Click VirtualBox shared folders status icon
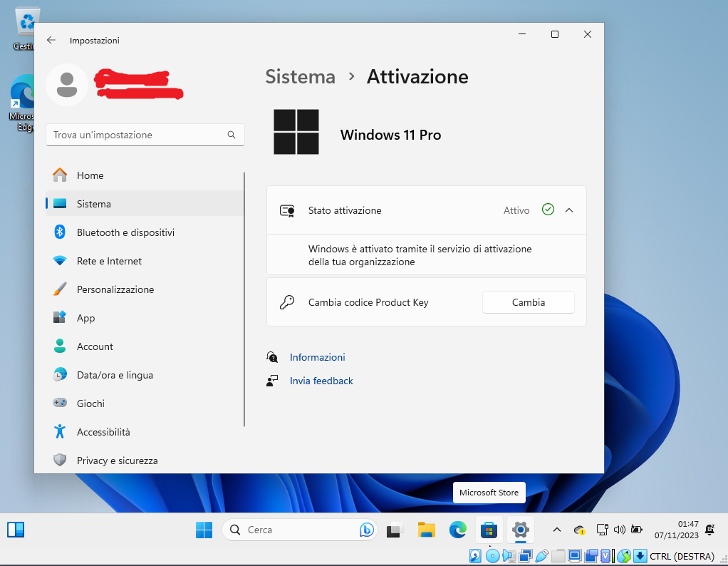Image resolution: width=728 pixels, height=566 pixels. pos(558,556)
